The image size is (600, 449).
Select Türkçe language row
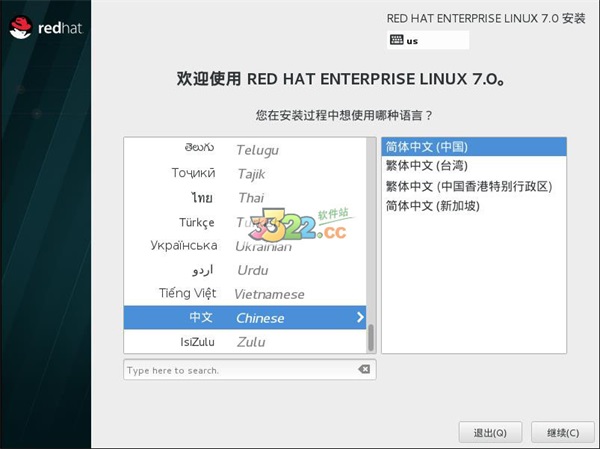click(x=245, y=222)
